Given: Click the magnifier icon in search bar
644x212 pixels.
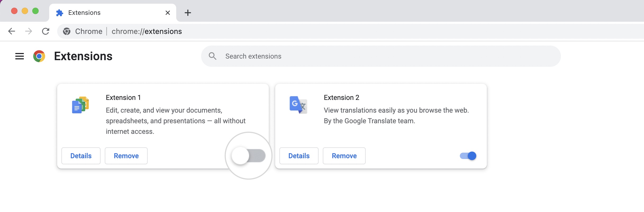Looking at the screenshot, I should [x=212, y=56].
